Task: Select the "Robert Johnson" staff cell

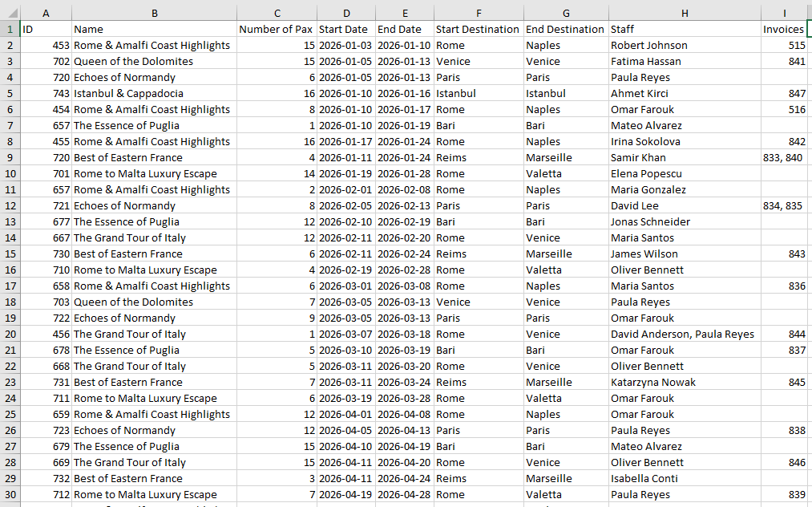Action: 649,45
